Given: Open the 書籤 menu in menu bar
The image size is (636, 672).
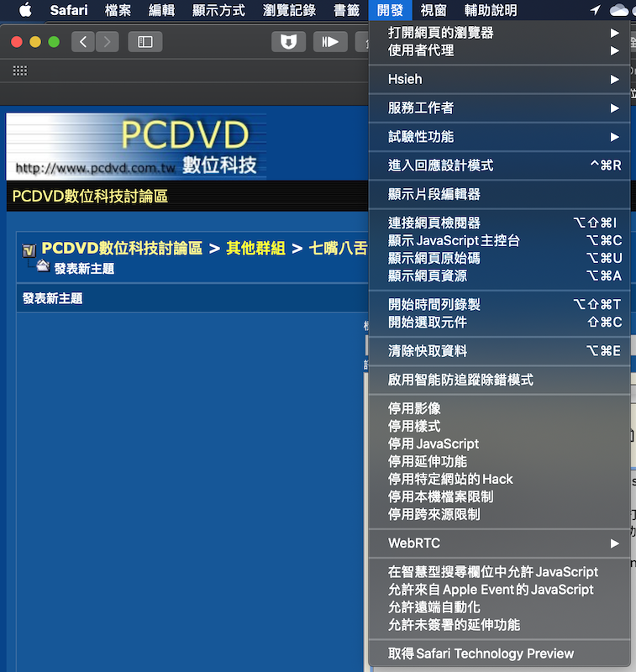Looking at the screenshot, I should pyautogui.click(x=346, y=10).
